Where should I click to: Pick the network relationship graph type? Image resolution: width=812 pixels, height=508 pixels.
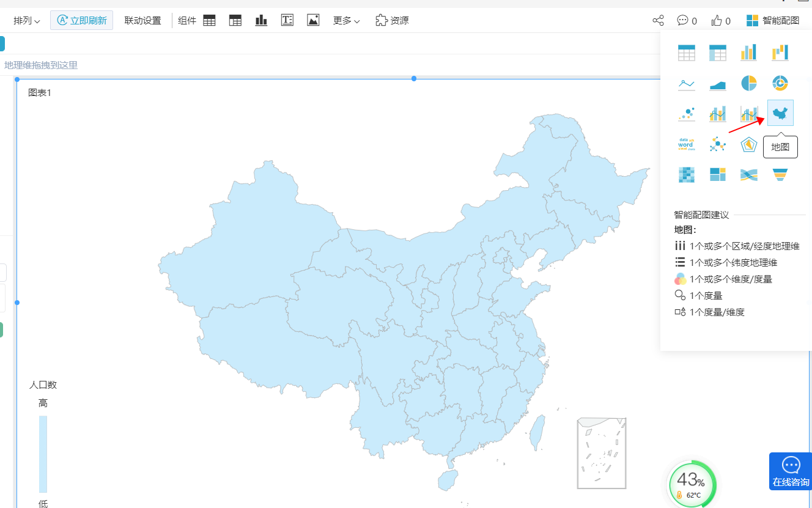[x=717, y=144]
